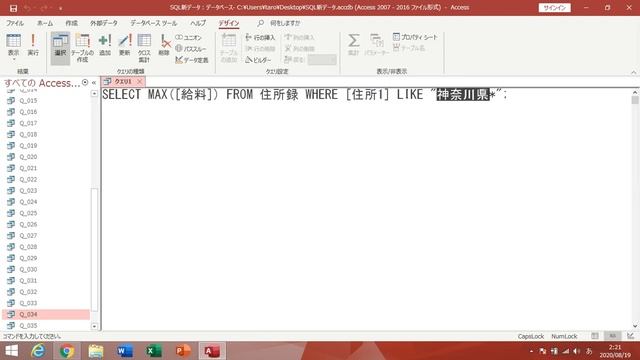Viewport: 640px width, 360px height.
Task: Open the Windows Start menu
Action: coord(11,351)
